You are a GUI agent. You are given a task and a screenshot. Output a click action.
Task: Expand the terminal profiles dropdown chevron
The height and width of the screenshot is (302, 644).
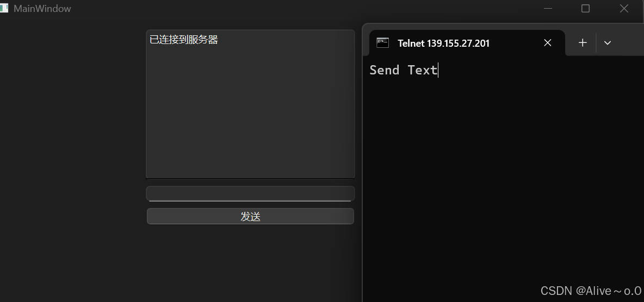pyautogui.click(x=608, y=43)
